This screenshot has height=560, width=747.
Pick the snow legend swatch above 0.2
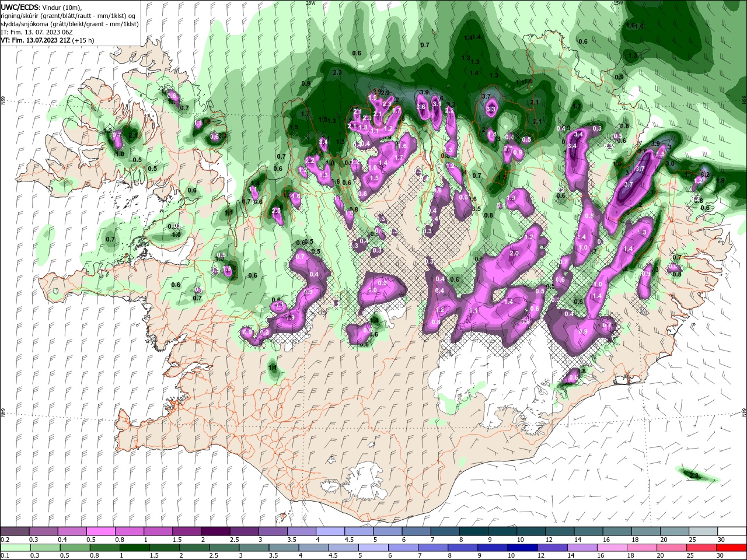(x=15, y=531)
